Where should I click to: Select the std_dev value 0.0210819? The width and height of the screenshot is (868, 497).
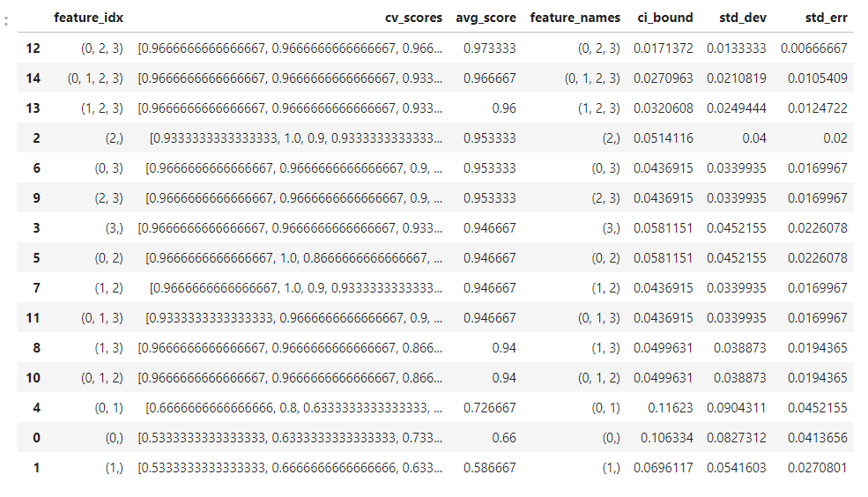(737, 78)
